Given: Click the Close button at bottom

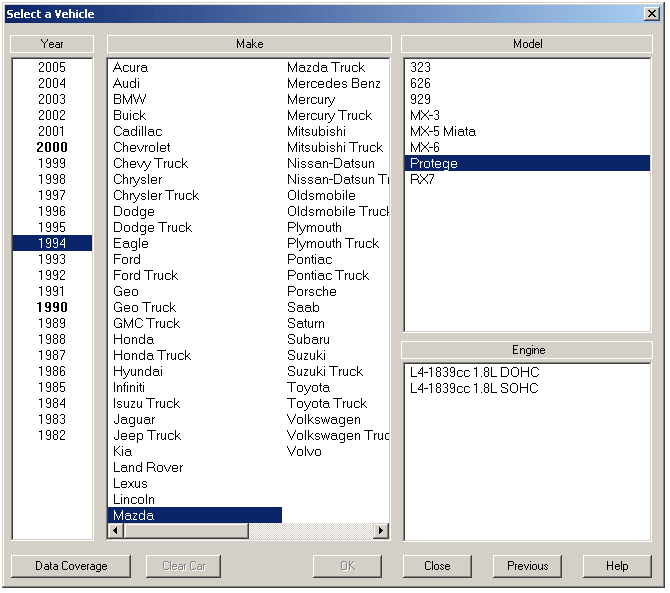Looking at the screenshot, I should click(437, 566).
